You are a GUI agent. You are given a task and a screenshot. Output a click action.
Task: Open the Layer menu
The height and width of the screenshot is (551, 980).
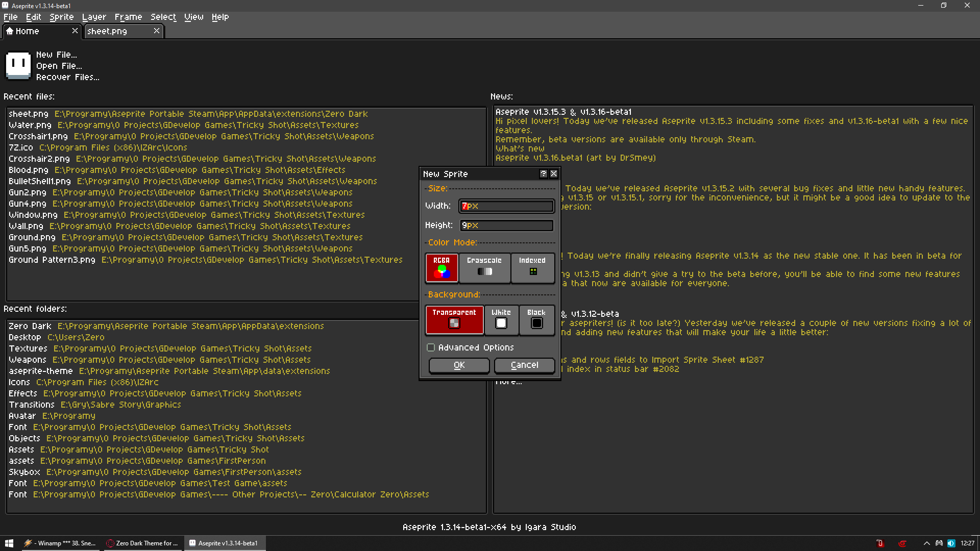(x=94, y=17)
